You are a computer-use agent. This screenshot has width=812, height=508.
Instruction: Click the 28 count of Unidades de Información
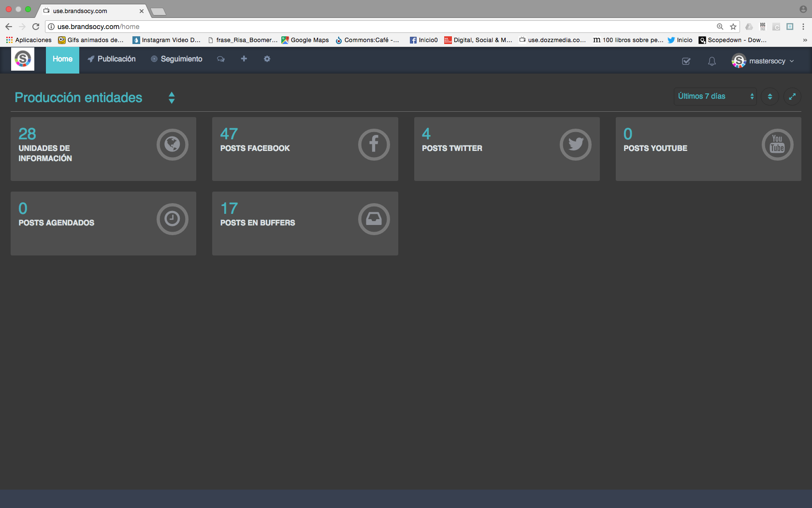(27, 134)
